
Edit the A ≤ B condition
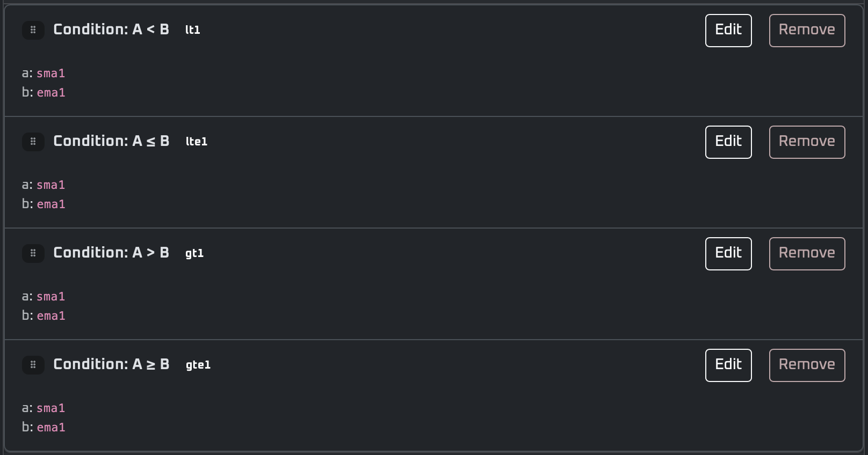tap(728, 142)
